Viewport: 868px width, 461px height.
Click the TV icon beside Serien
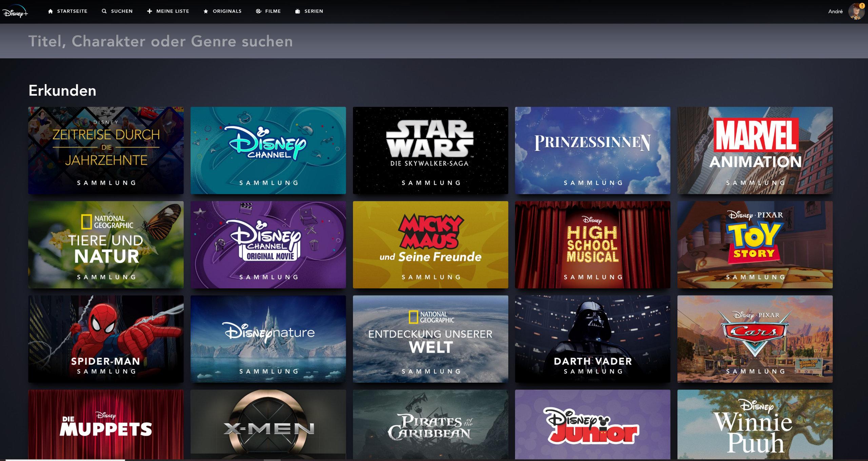point(298,11)
